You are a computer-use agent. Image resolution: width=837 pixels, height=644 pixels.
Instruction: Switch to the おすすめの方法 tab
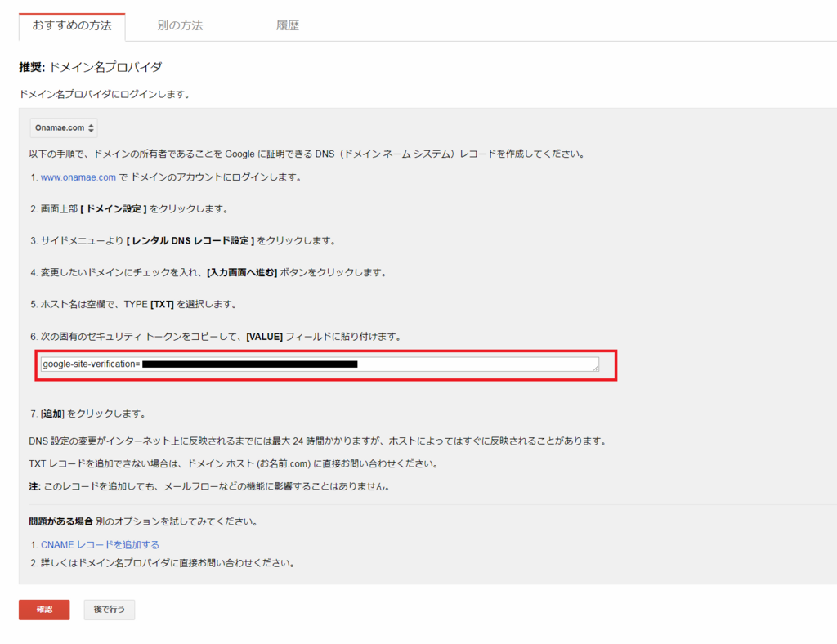pyautogui.click(x=72, y=26)
